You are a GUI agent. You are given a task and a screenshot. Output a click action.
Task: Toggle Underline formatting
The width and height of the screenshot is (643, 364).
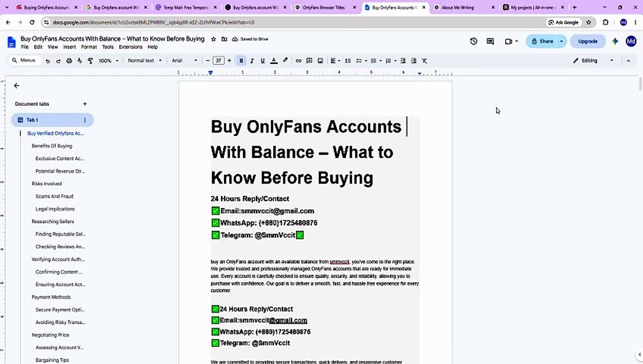coord(262,61)
